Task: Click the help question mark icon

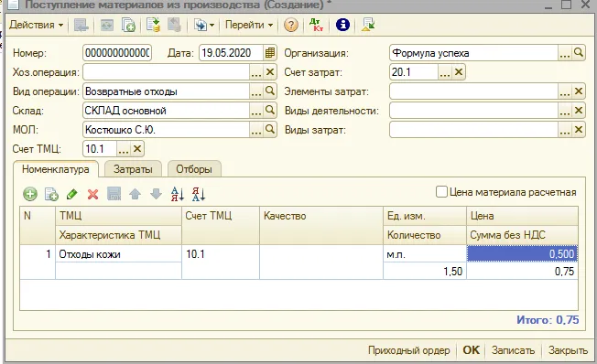Action: click(x=291, y=25)
